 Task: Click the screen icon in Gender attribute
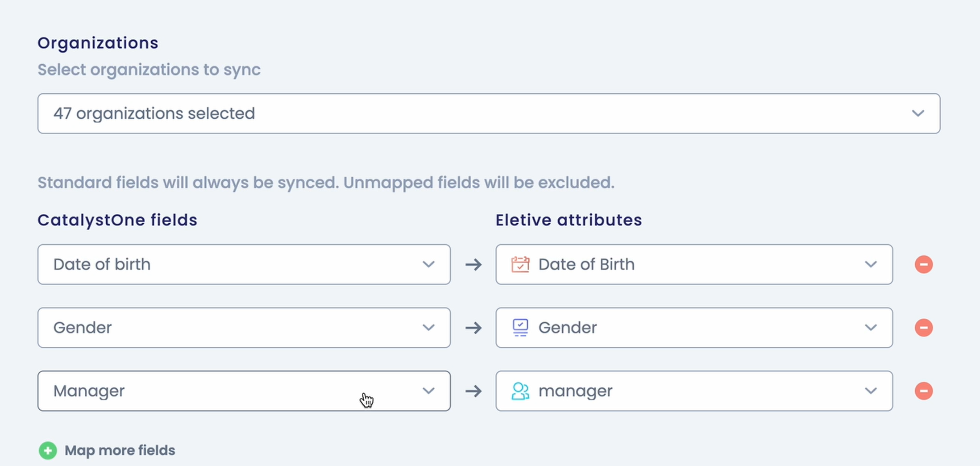(520, 328)
